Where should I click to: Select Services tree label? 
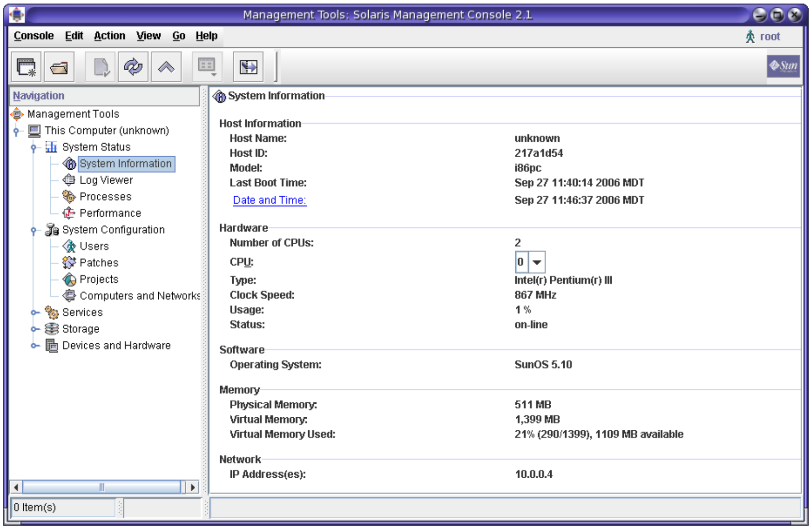click(x=83, y=312)
